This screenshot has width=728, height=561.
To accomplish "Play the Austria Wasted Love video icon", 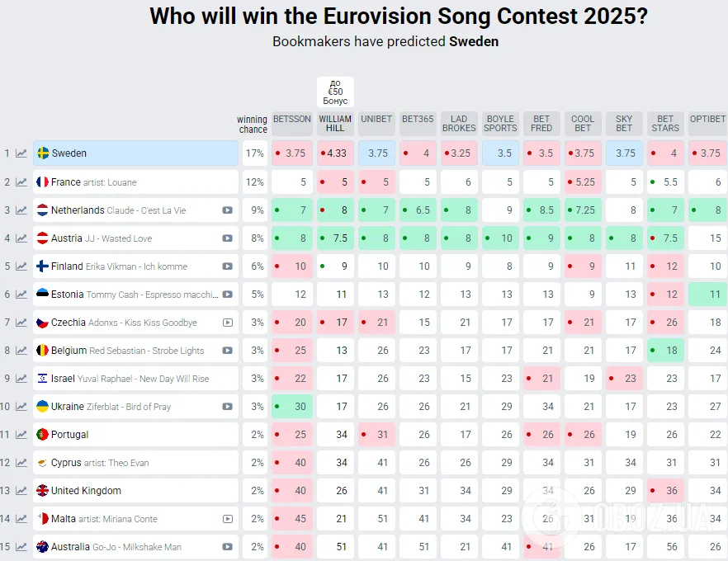I will pos(227,238).
